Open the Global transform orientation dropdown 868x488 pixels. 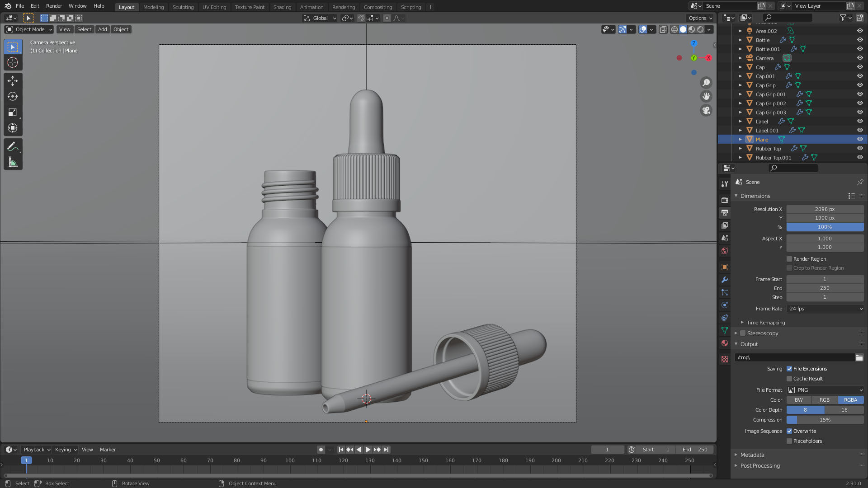320,18
